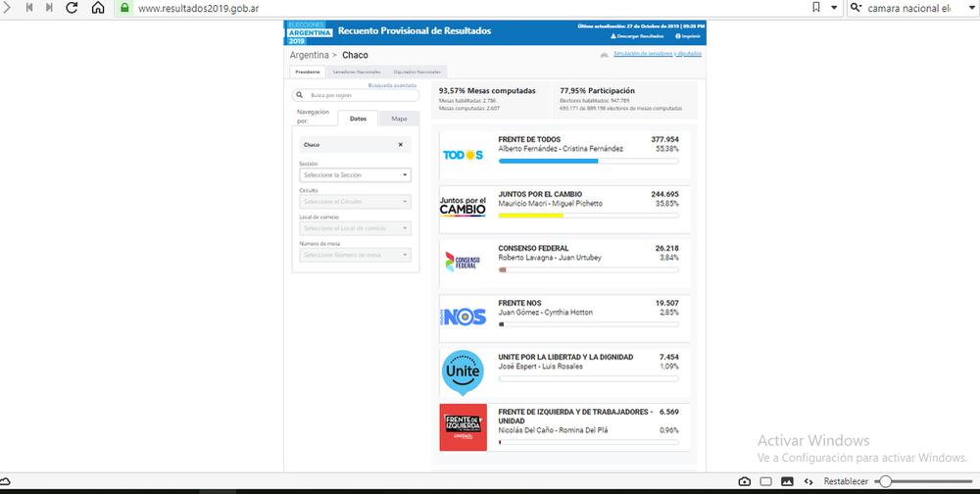This screenshot has height=494, width=980.
Task: Click the browser reload button
Action: [73, 8]
